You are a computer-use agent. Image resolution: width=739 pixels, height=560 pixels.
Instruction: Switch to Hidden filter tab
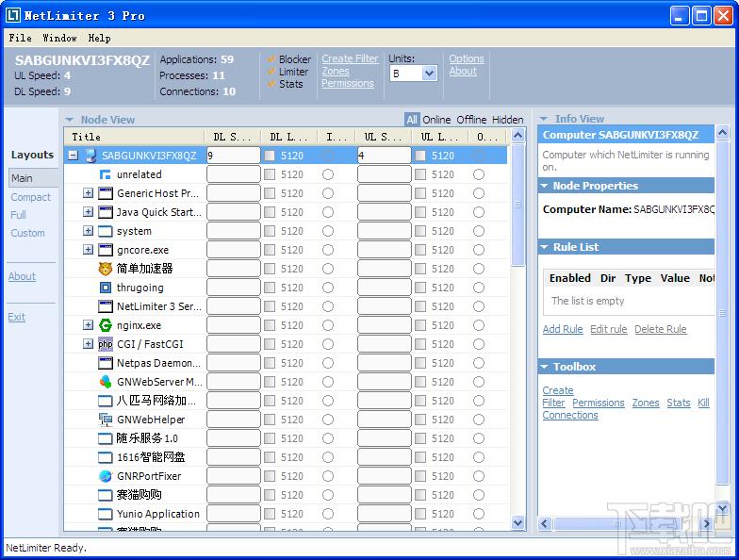(x=507, y=120)
